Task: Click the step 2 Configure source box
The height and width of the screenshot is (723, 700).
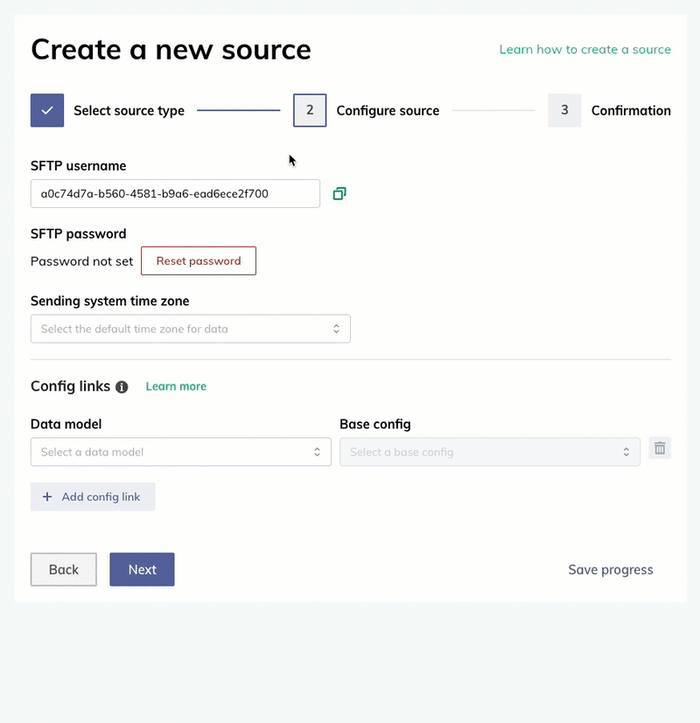Action: click(310, 110)
